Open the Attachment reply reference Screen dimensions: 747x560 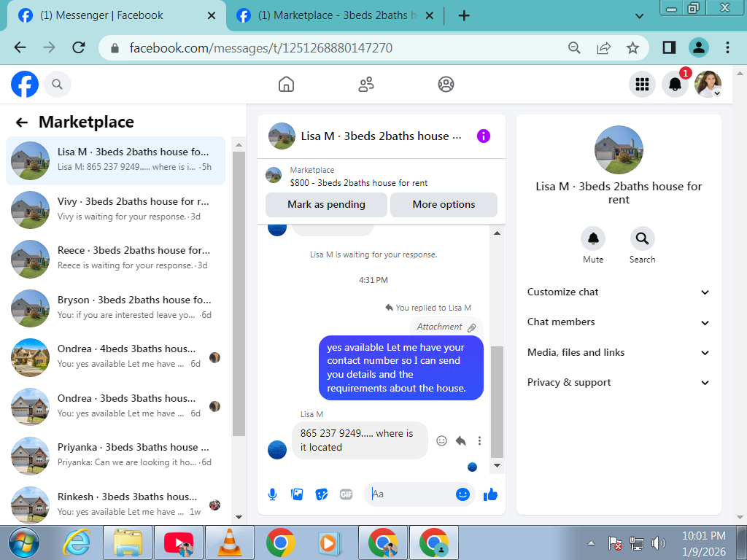coord(446,327)
